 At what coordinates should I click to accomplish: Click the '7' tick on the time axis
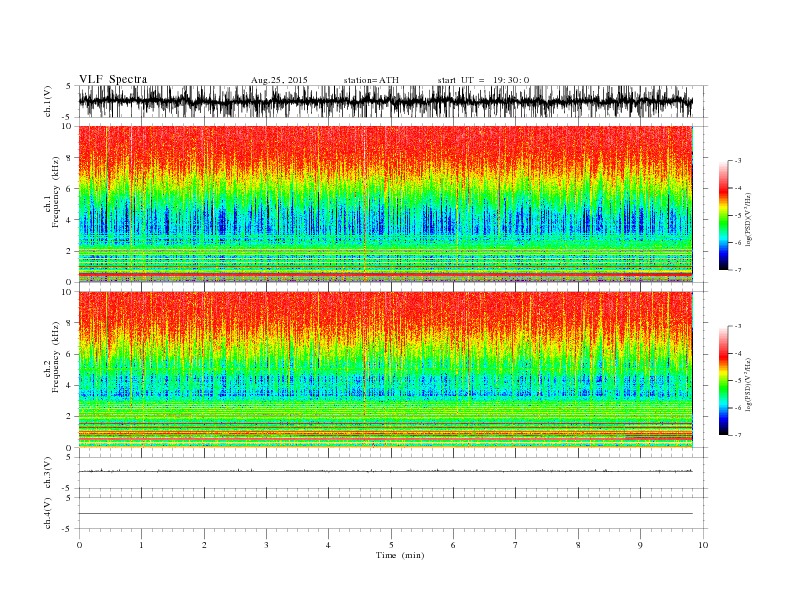pos(516,545)
